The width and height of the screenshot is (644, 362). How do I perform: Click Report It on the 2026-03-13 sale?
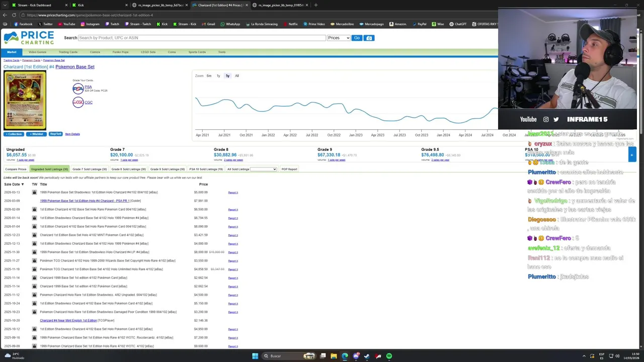pyautogui.click(x=233, y=193)
